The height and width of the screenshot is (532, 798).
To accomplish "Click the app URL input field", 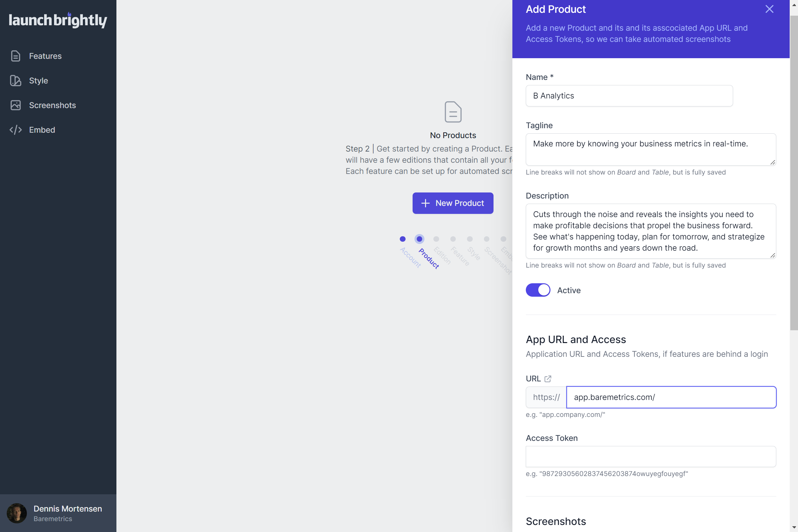I will click(x=671, y=397).
